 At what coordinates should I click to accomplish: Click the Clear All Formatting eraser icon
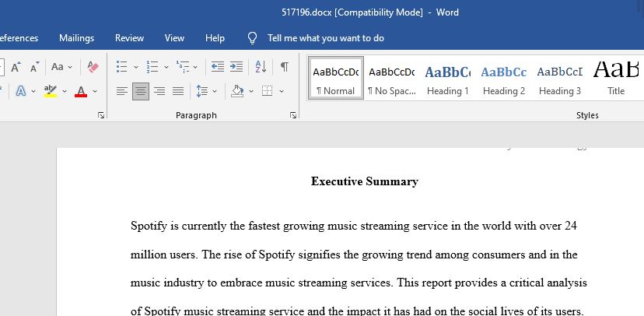pyautogui.click(x=93, y=67)
